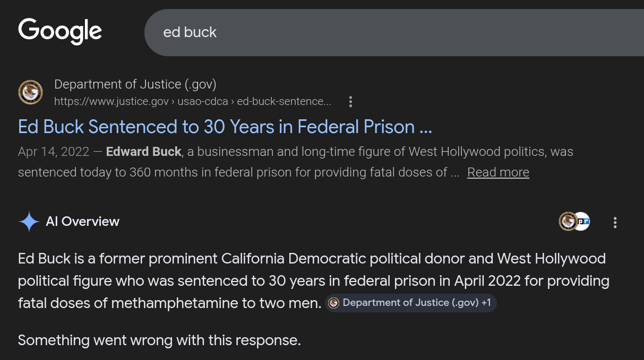644x360 pixels.
Task: Click the justice.gov URL breadcrumb
Action: (192, 101)
